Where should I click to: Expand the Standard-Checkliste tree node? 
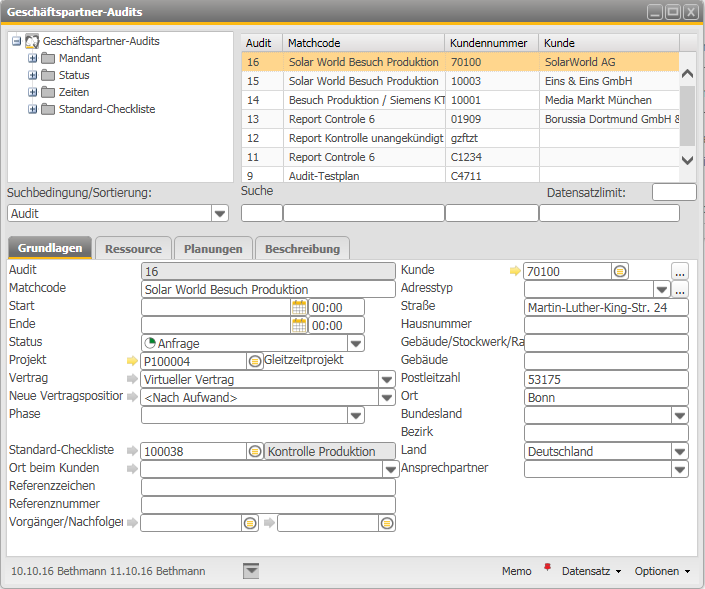point(32,109)
